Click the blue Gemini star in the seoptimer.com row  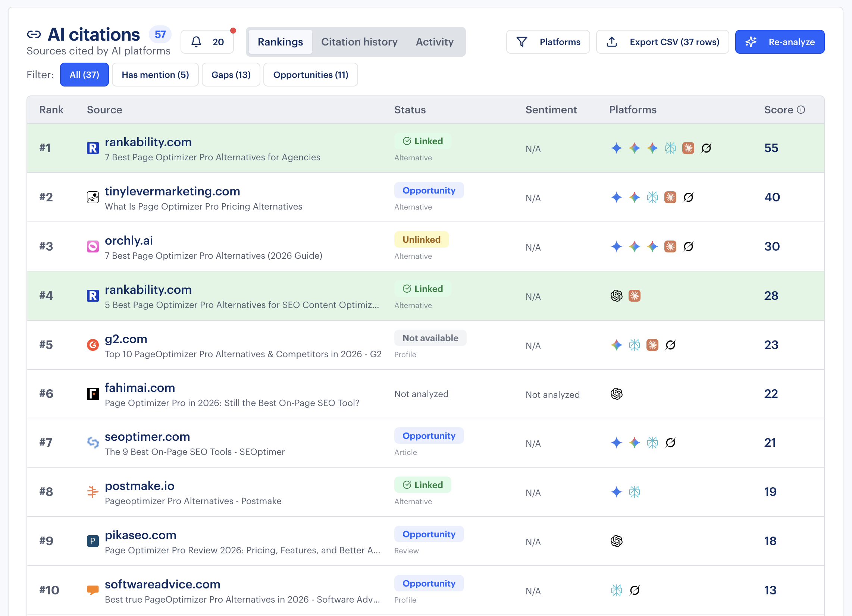point(617,443)
